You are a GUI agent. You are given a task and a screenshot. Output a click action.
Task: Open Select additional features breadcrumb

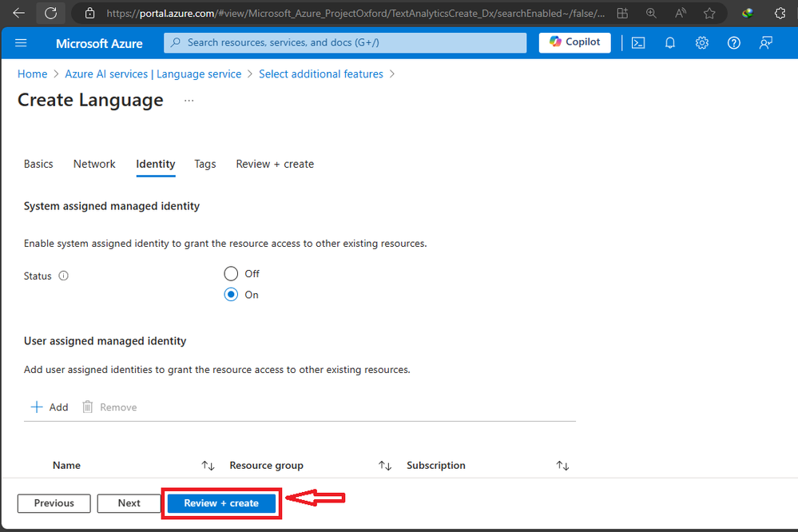[321, 73]
